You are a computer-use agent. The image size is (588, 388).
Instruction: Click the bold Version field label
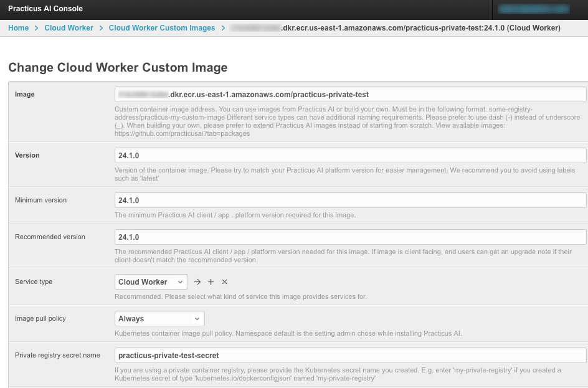(x=27, y=156)
